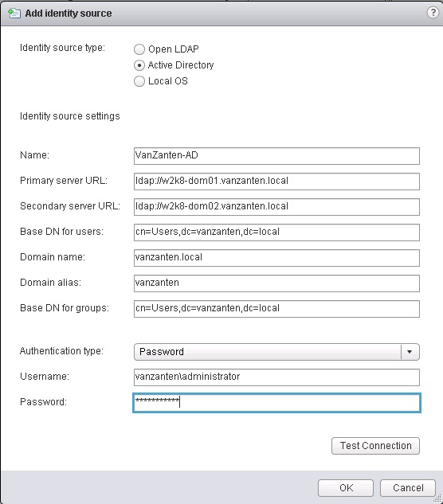The width and height of the screenshot is (443, 504).
Task: Confirm with the OK button
Action: tap(346, 487)
